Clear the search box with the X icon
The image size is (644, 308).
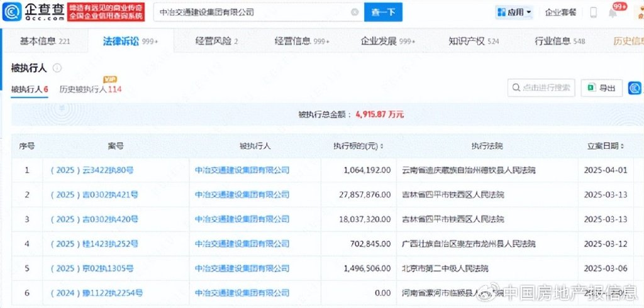(355, 13)
